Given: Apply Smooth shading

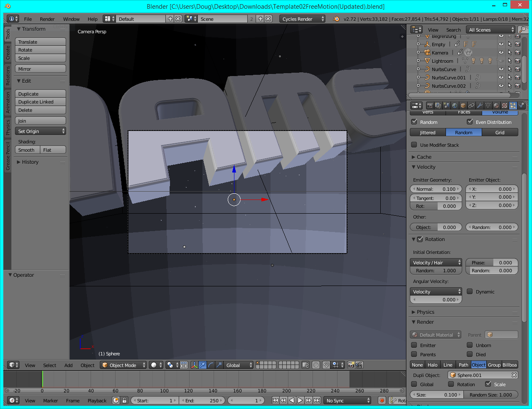Looking at the screenshot, I should click(x=27, y=150).
